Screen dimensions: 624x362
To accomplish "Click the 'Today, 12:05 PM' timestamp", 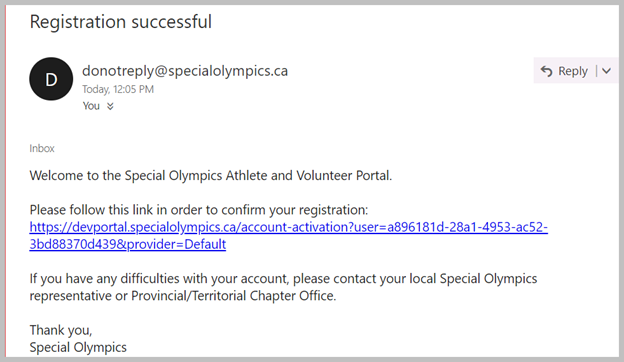I will coord(118,89).
